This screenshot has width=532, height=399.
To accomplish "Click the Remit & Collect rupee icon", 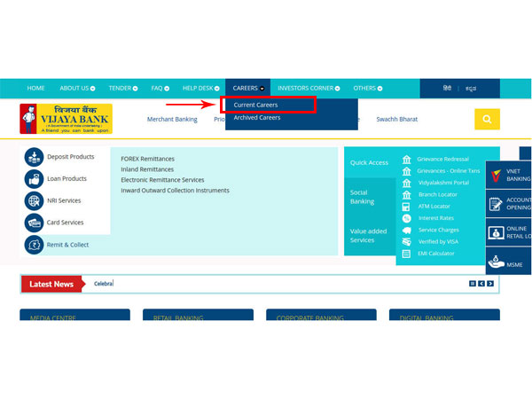I will [x=34, y=245].
